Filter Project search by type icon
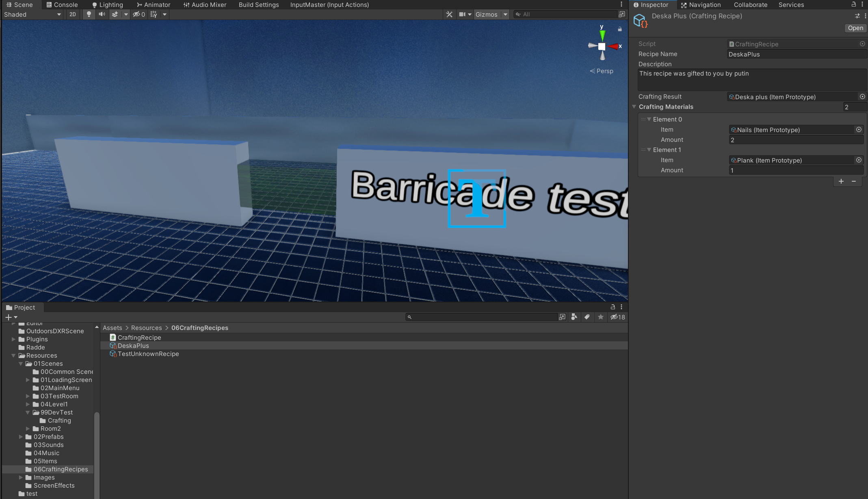The width and height of the screenshot is (868, 499). 574,317
